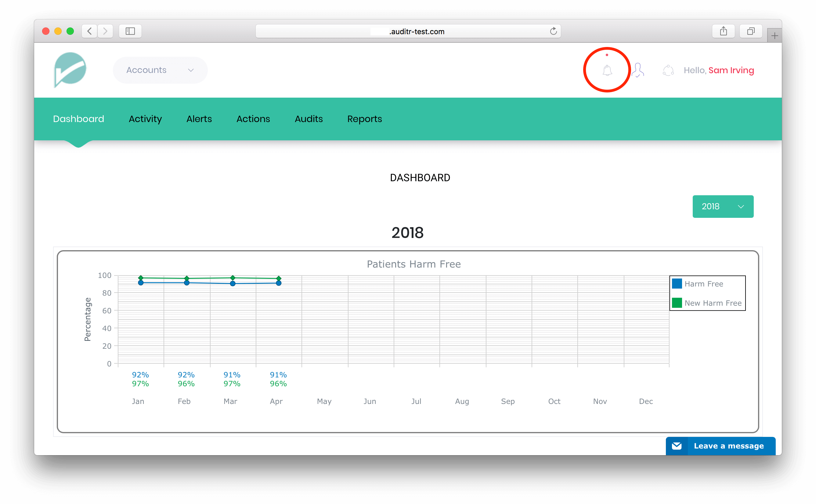Click the Sam Irving user name link
The width and height of the screenshot is (816, 504).
731,70
